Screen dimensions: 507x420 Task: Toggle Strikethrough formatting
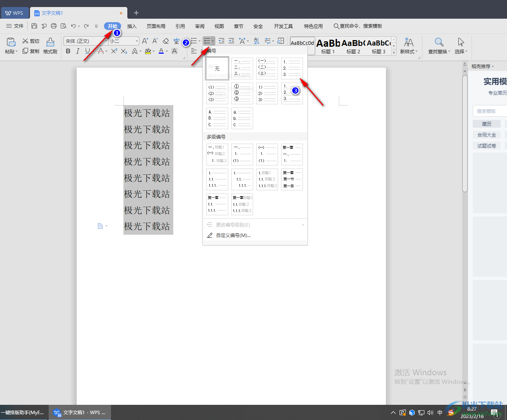101,51
